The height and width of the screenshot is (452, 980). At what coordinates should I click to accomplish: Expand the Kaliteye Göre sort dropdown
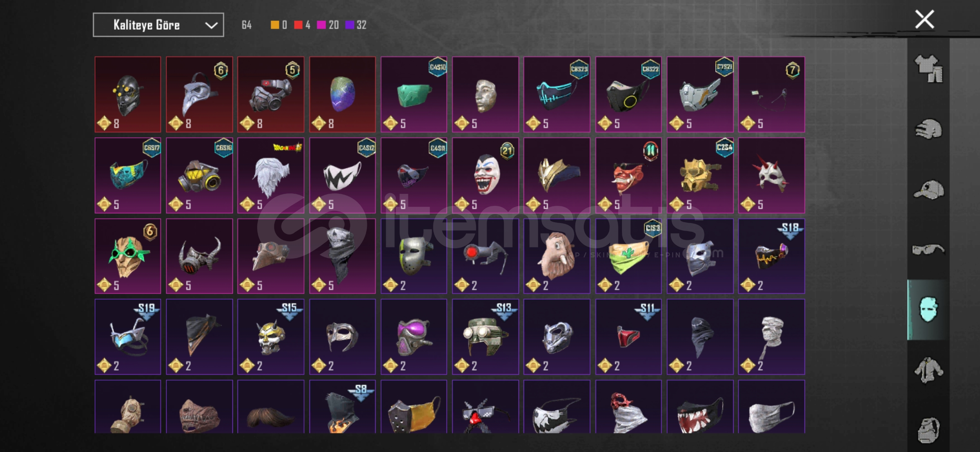tap(158, 25)
